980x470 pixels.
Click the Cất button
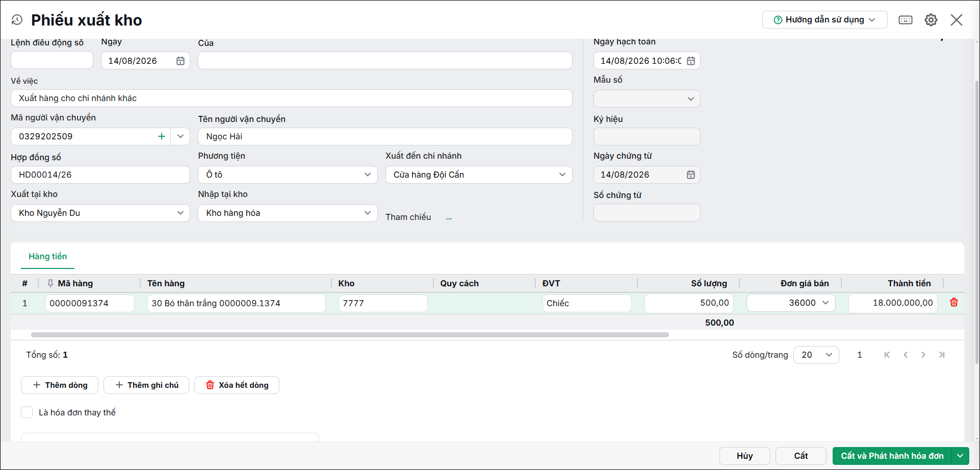(x=801, y=456)
